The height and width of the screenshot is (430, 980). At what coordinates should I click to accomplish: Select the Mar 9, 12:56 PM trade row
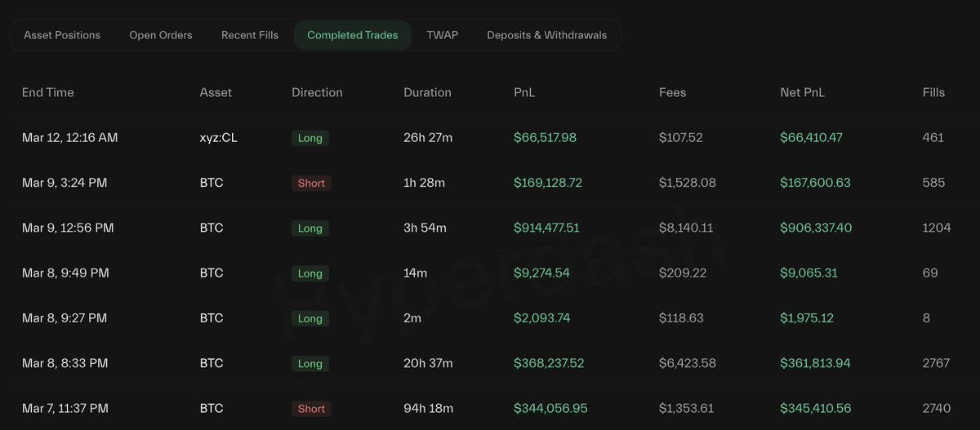[x=68, y=228]
